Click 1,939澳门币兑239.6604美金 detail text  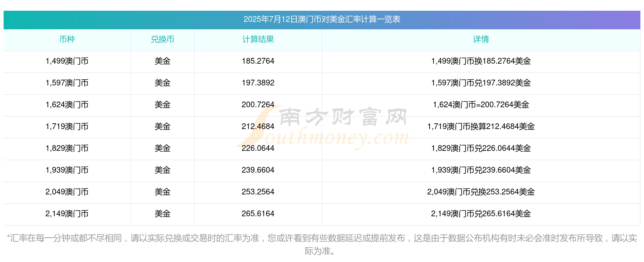click(x=481, y=170)
